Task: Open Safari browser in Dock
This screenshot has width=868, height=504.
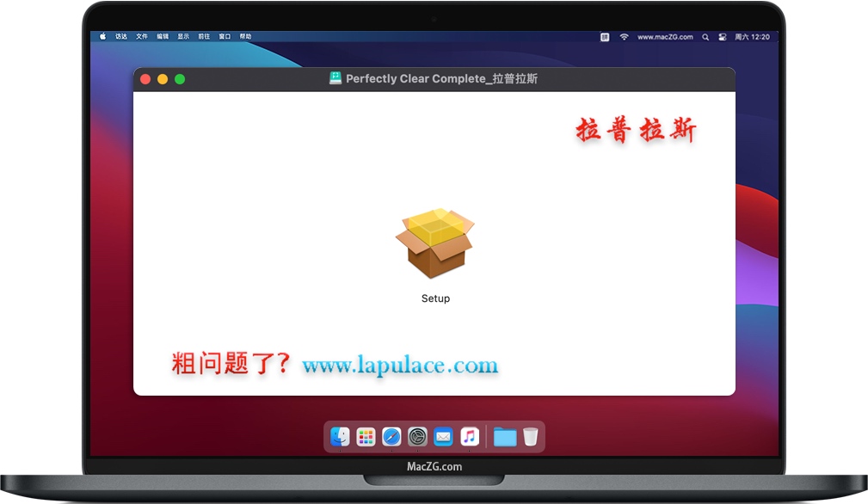Action: pos(391,437)
